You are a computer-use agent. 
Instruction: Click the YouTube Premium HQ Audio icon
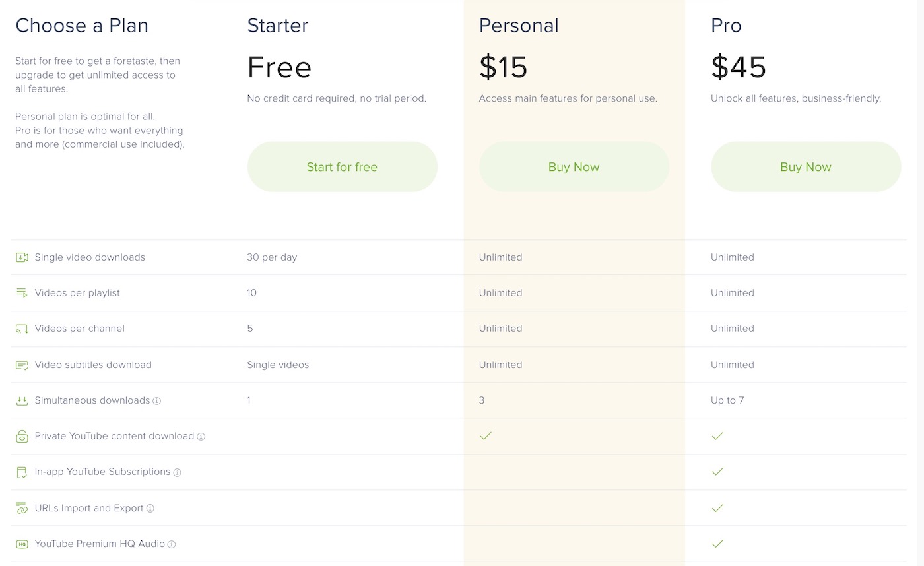(22, 544)
